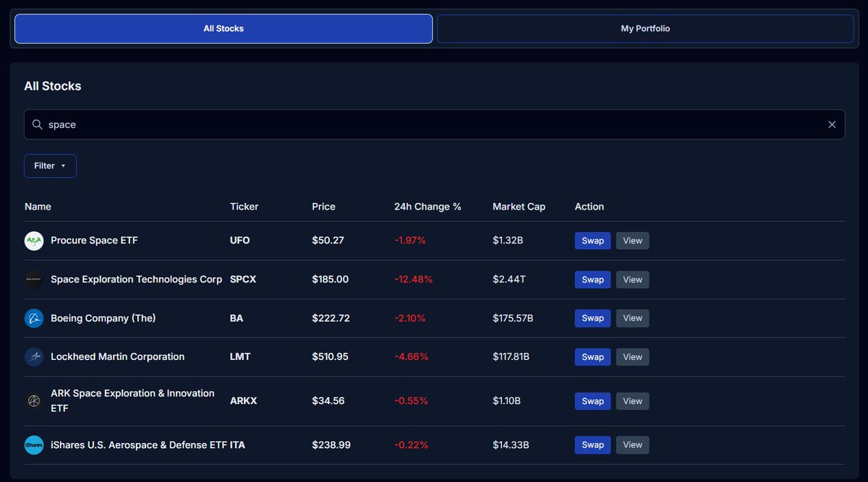Click the -12.48% change value
This screenshot has height=482, width=868.
click(x=414, y=280)
